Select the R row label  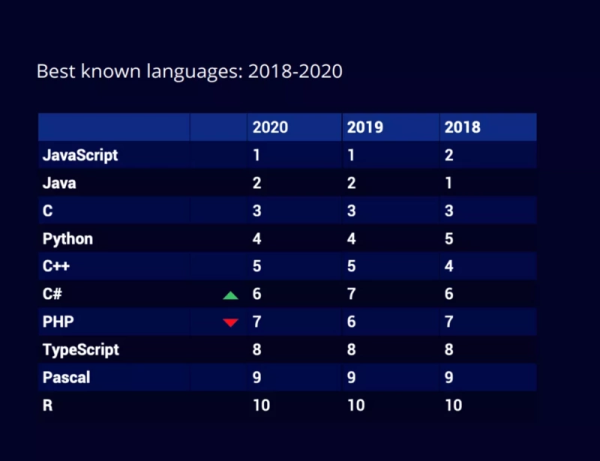pyautogui.click(x=47, y=406)
